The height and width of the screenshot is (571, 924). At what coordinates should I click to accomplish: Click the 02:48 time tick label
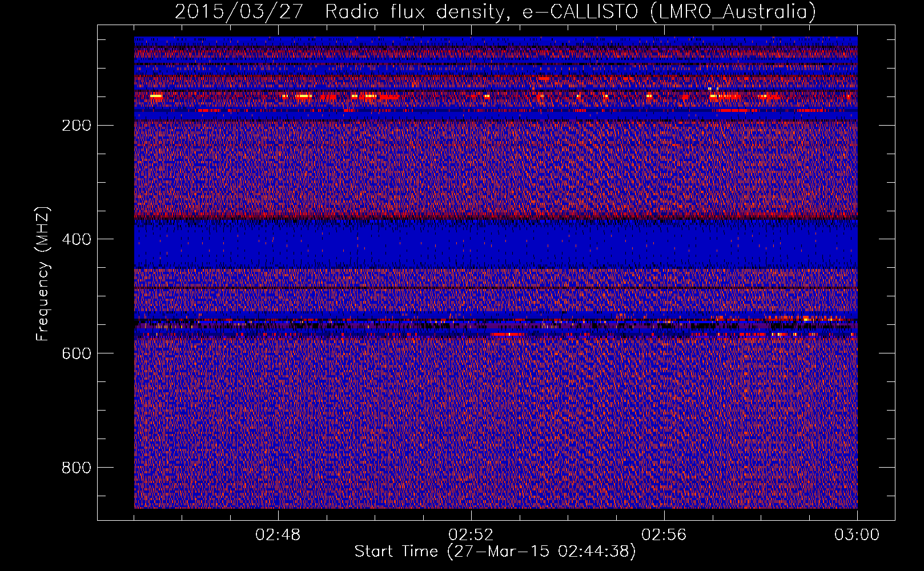pos(278,535)
